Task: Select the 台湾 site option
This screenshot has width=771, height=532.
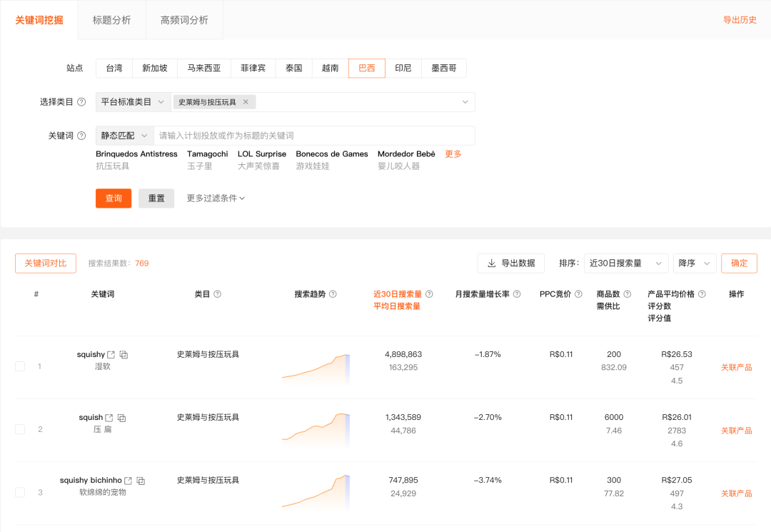Action: click(114, 68)
